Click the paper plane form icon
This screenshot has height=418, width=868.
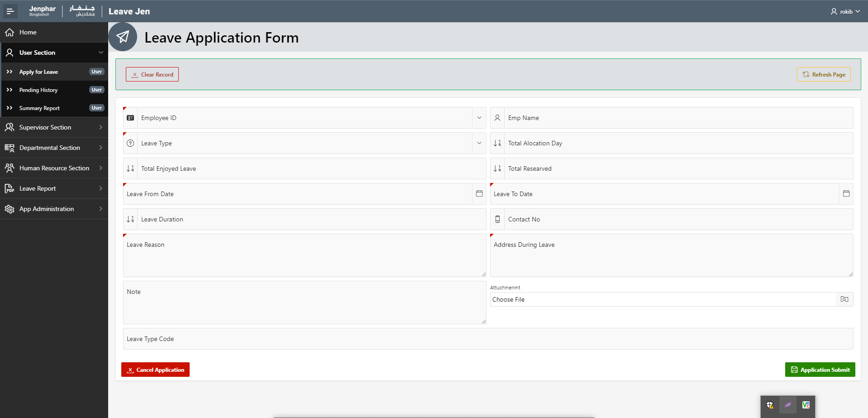123,37
